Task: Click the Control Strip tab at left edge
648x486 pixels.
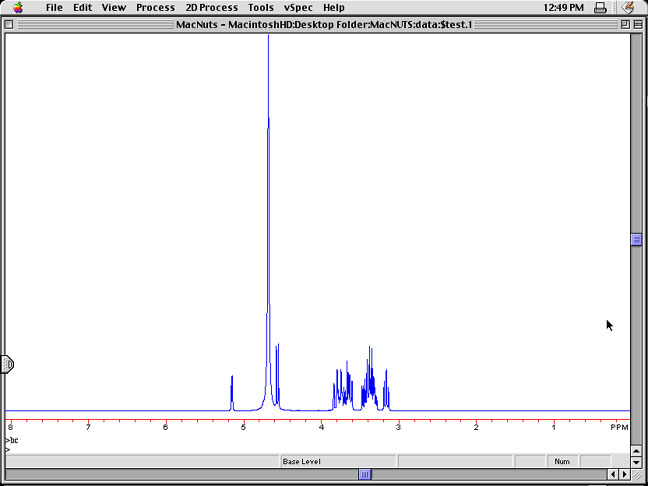Action: pos(7,364)
